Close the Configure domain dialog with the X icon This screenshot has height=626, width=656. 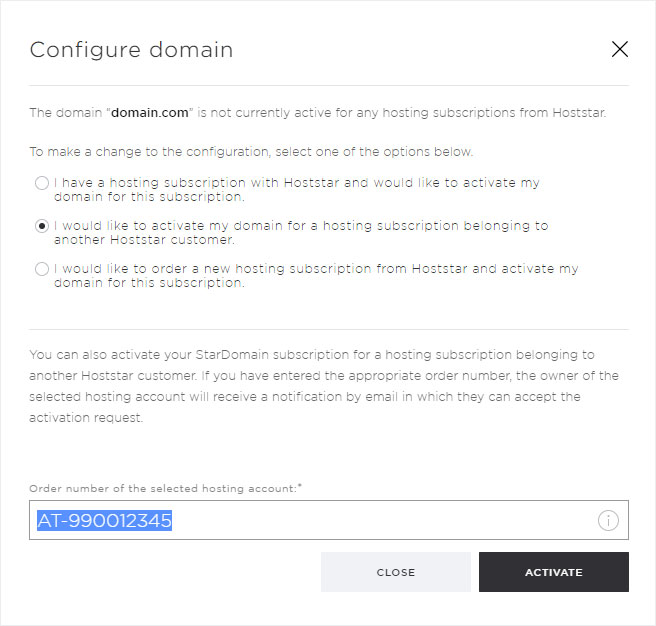tap(620, 49)
